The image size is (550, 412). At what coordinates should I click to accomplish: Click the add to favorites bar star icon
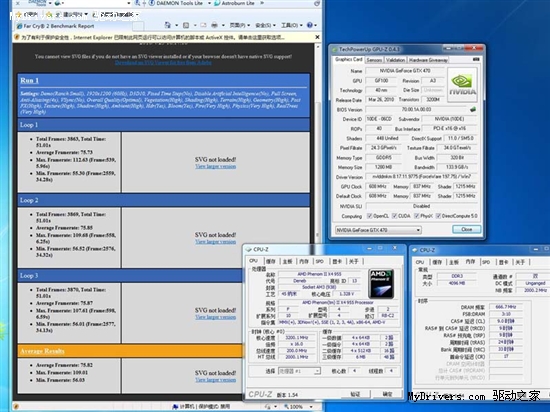click(49, 14)
